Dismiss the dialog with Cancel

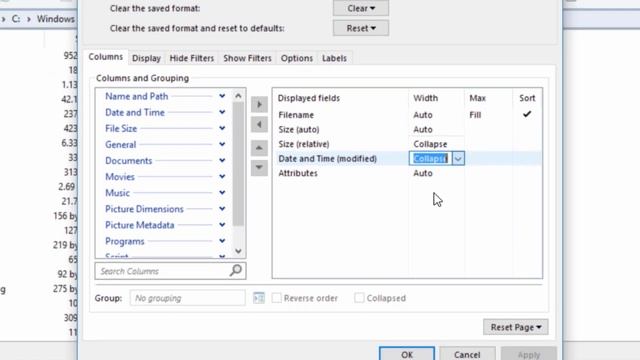(x=467, y=354)
